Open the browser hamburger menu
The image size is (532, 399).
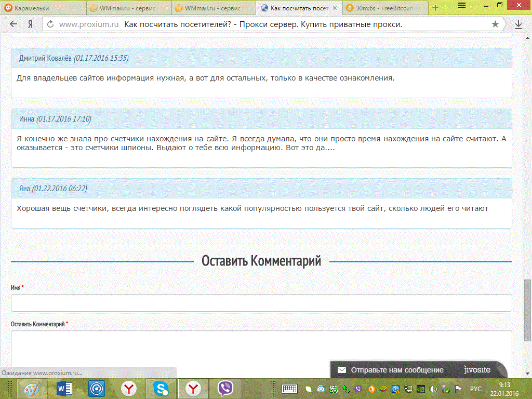coord(462,5)
